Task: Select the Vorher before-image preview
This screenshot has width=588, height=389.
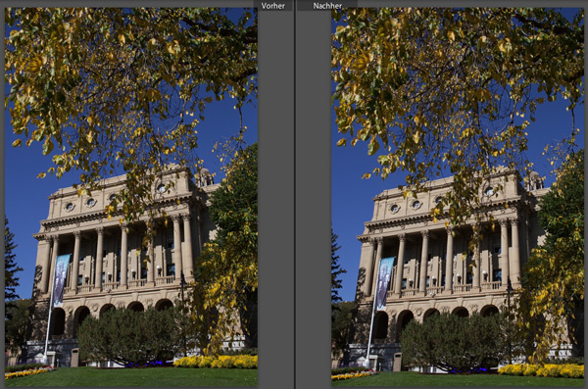Action: click(x=131, y=197)
